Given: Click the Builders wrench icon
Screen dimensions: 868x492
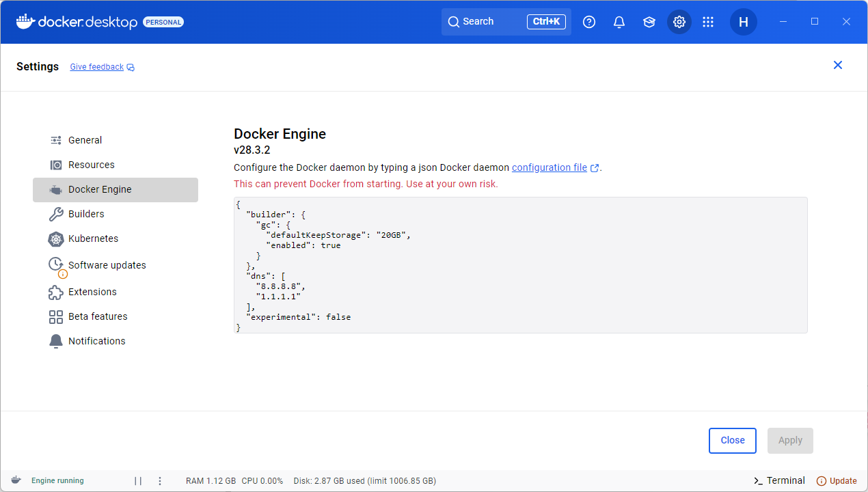Looking at the screenshot, I should [56, 215].
